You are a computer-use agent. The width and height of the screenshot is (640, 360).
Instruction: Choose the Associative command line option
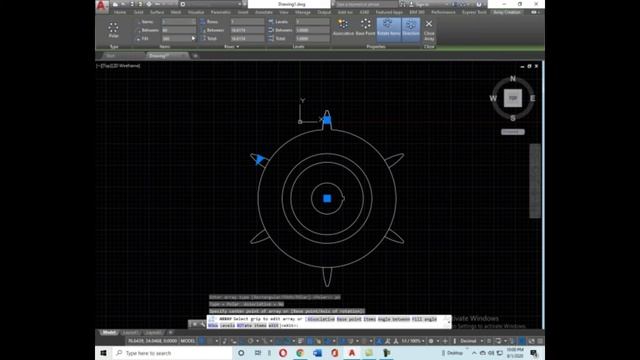[x=320, y=319]
